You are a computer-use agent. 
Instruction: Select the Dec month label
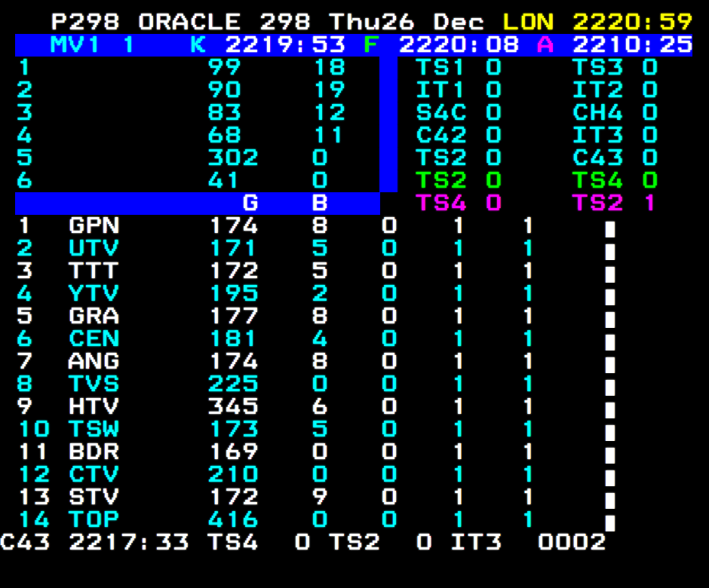pos(459,22)
